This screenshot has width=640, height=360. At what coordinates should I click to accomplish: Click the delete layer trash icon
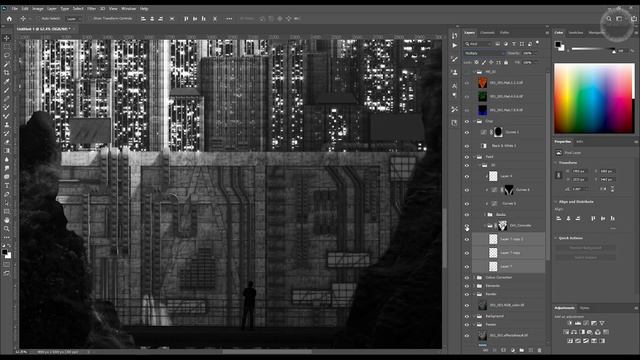point(540,350)
